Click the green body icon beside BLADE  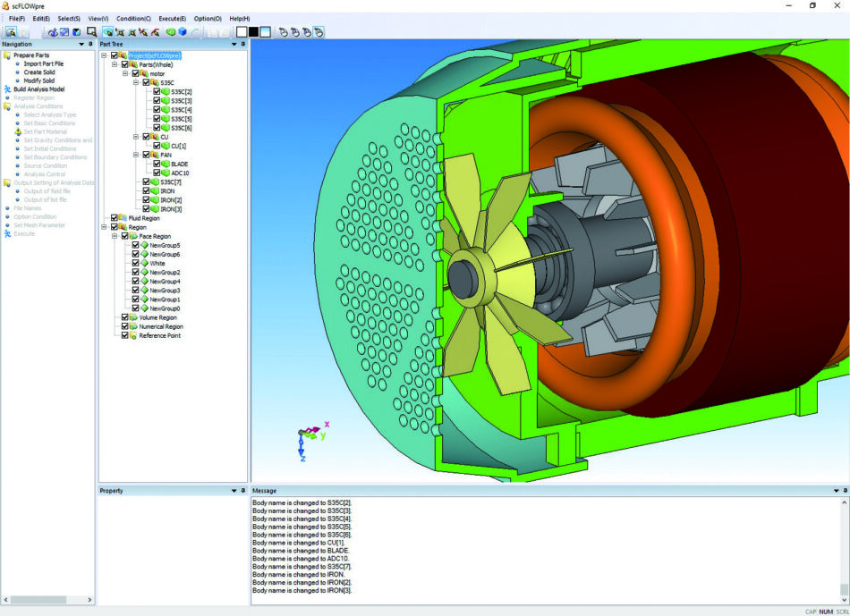(x=166, y=164)
